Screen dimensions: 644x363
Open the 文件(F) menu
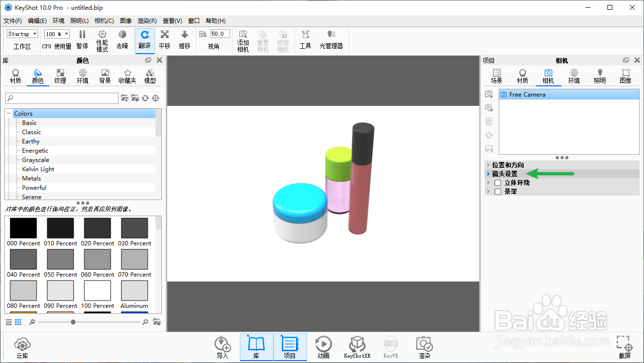pyautogui.click(x=13, y=21)
